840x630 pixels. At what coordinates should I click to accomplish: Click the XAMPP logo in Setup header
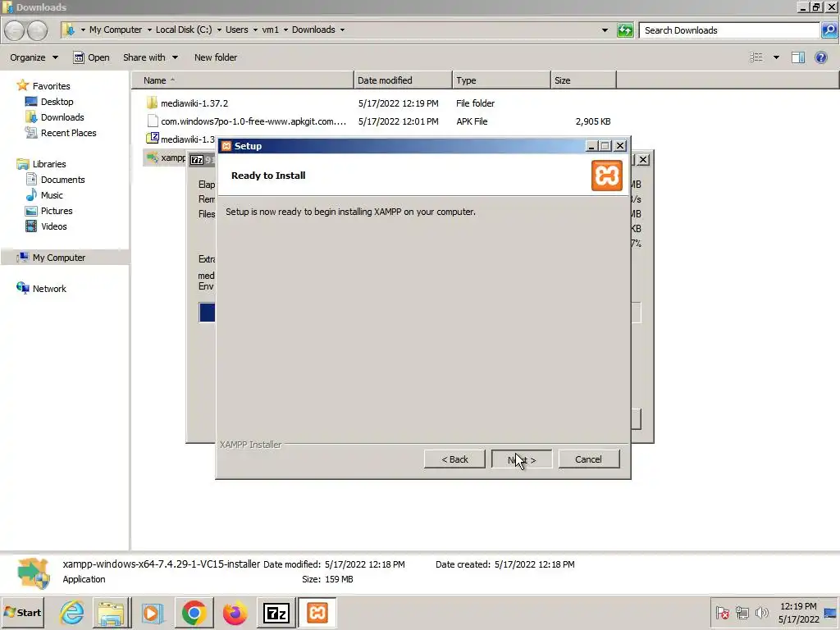(606, 176)
